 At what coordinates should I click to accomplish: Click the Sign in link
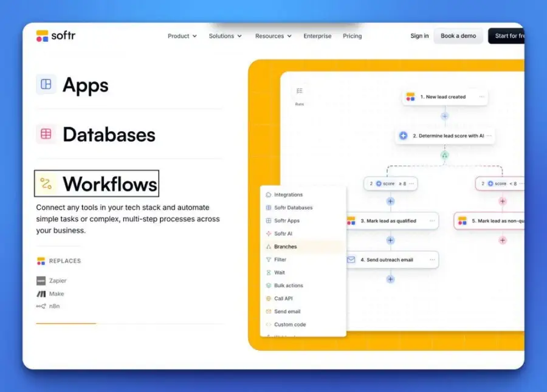click(x=419, y=36)
